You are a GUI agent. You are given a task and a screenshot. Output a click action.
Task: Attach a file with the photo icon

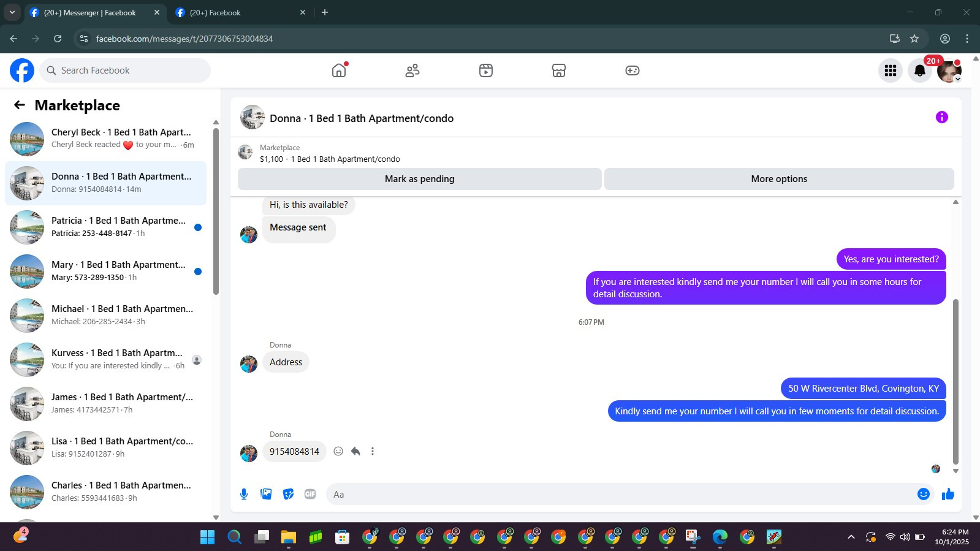coord(266,494)
